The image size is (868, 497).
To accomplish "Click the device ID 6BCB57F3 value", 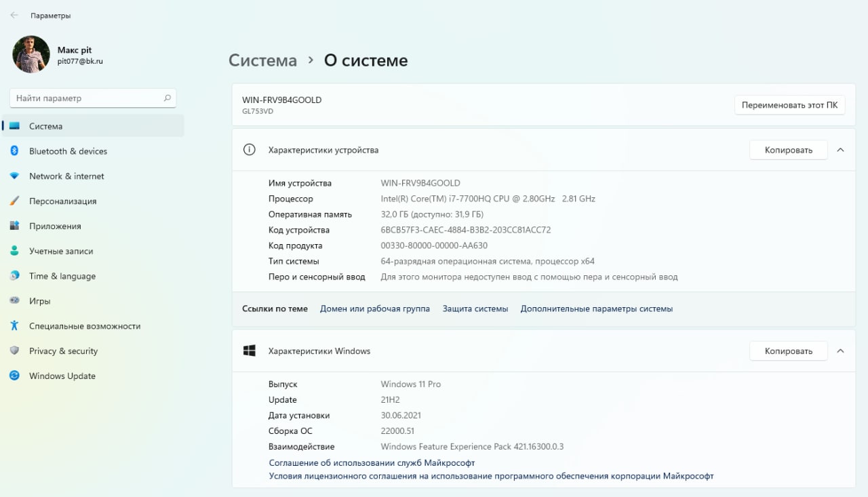I will (466, 230).
